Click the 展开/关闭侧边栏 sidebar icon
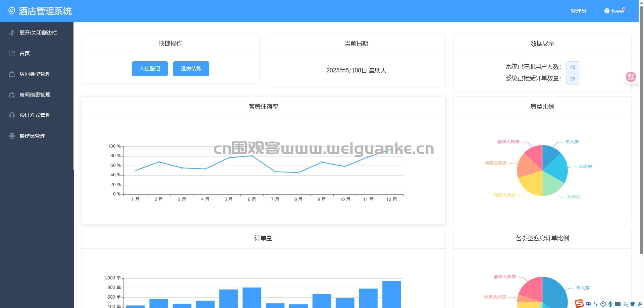Viewport: 644px width, 308px height. coord(12,33)
